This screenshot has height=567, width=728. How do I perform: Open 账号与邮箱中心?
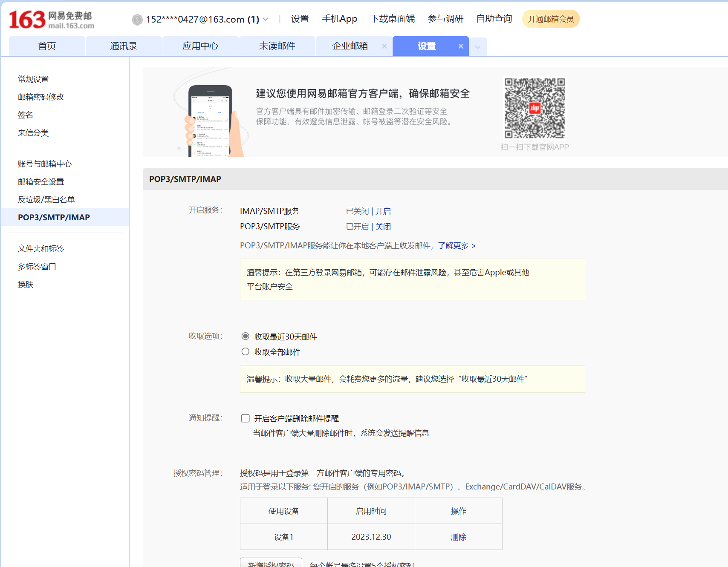point(45,164)
